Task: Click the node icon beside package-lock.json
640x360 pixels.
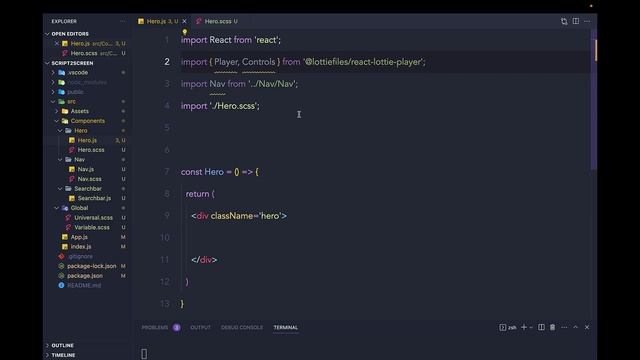Action: 61,266
